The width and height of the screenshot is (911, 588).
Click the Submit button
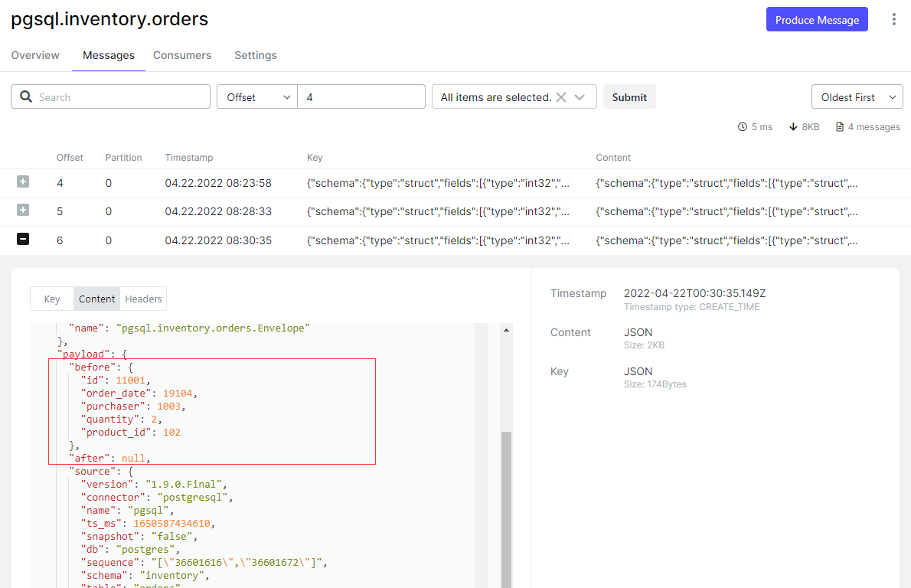click(629, 97)
